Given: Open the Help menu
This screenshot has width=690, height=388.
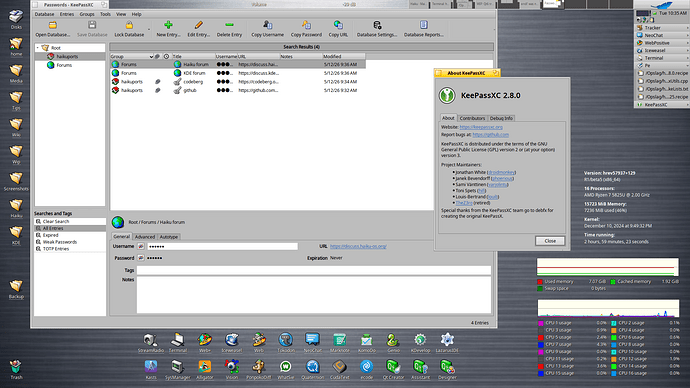Looking at the screenshot, I should [x=137, y=14].
